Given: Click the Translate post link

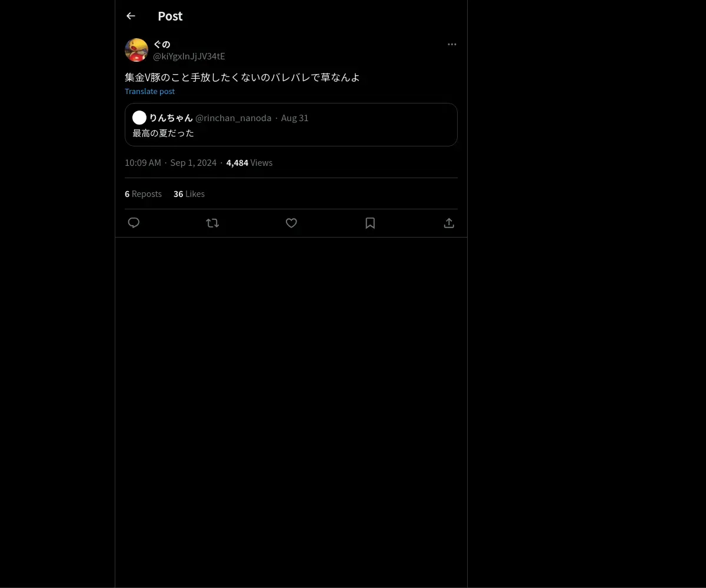Looking at the screenshot, I should pyautogui.click(x=149, y=91).
